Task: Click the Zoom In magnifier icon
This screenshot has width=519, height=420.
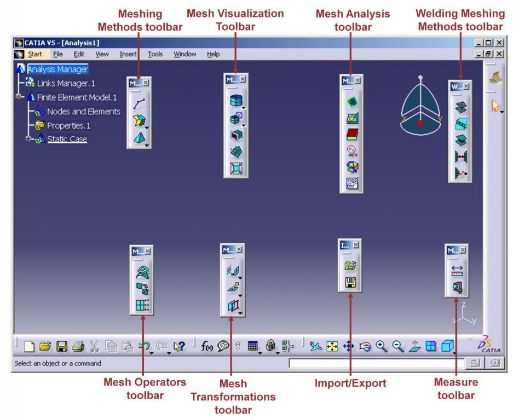Action: 381,346
